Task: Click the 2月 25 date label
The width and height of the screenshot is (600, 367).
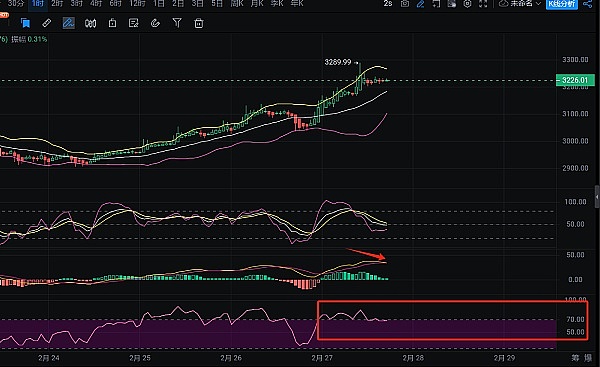Action: pyautogui.click(x=140, y=358)
